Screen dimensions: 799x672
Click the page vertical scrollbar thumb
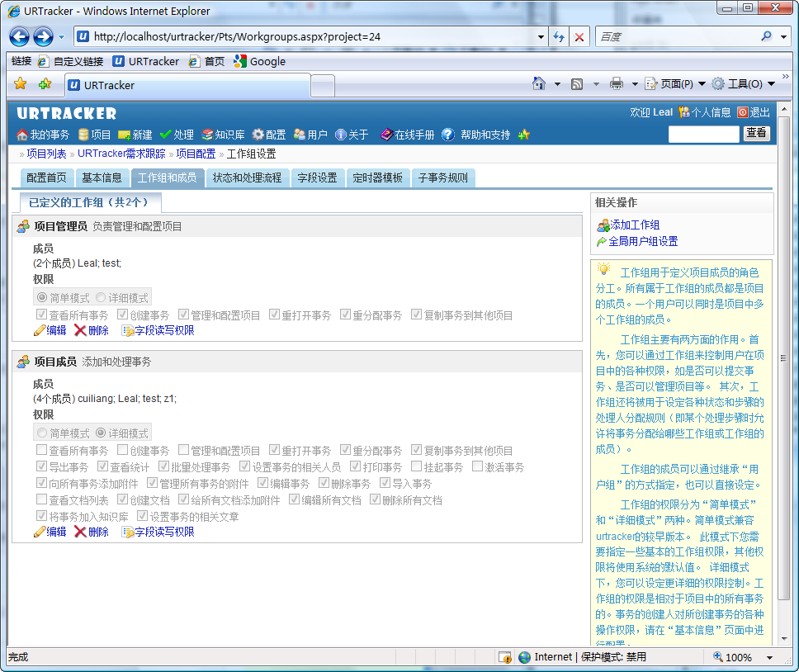[783, 358]
